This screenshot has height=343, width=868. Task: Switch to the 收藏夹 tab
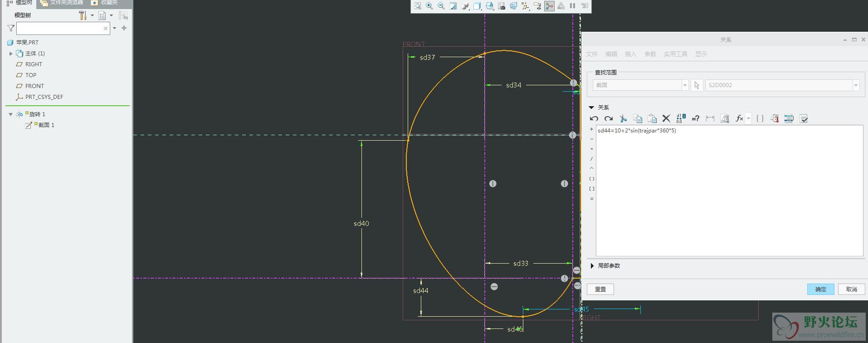point(105,3)
